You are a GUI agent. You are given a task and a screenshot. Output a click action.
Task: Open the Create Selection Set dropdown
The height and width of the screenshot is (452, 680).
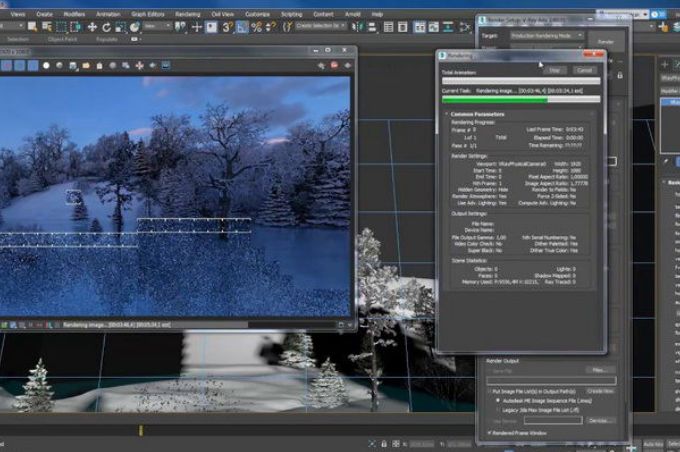click(x=321, y=26)
